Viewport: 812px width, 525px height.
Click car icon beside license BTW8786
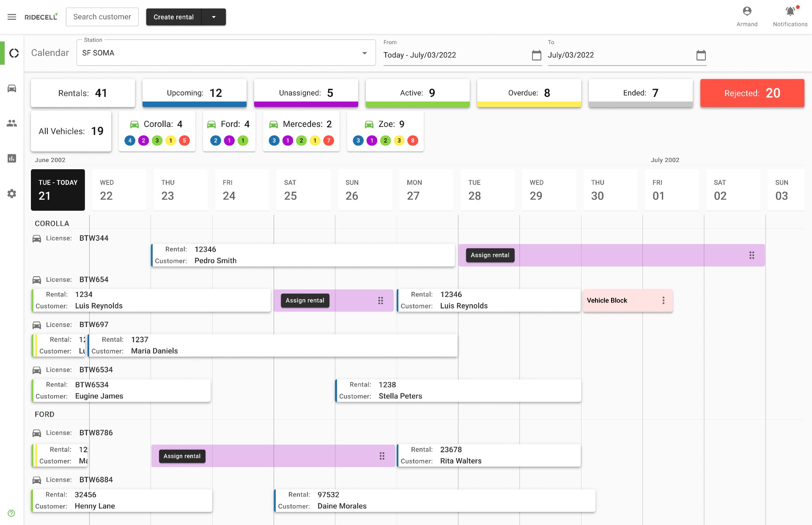37,433
